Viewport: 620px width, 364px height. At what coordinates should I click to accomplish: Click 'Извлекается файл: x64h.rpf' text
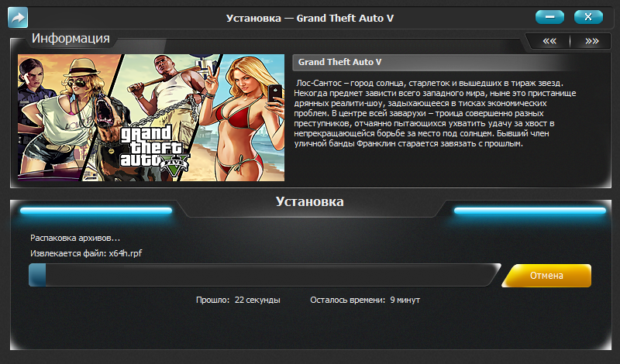pyautogui.click(x=86, y=253)
